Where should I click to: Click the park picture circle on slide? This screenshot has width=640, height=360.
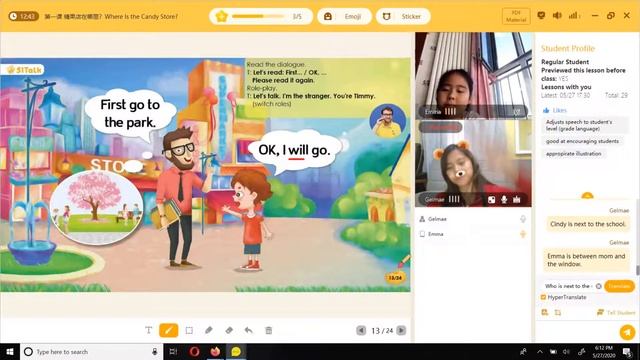point(97,207)
